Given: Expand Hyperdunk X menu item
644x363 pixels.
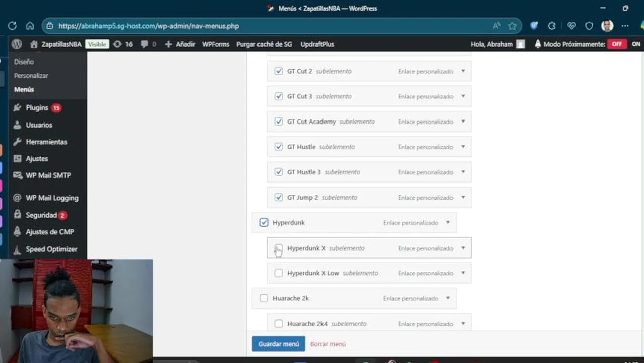Looking at the screenshot, I should [463, 248].
